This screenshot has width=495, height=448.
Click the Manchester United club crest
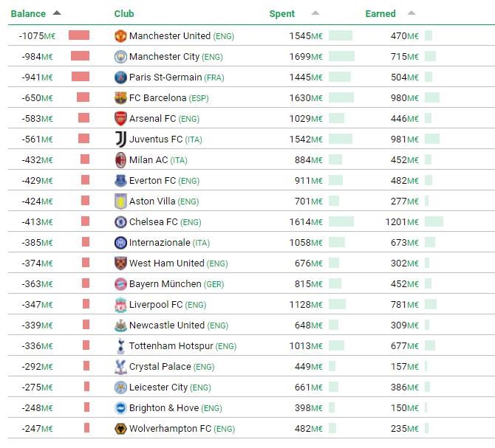pyautogui.click(x=121, y=36)
